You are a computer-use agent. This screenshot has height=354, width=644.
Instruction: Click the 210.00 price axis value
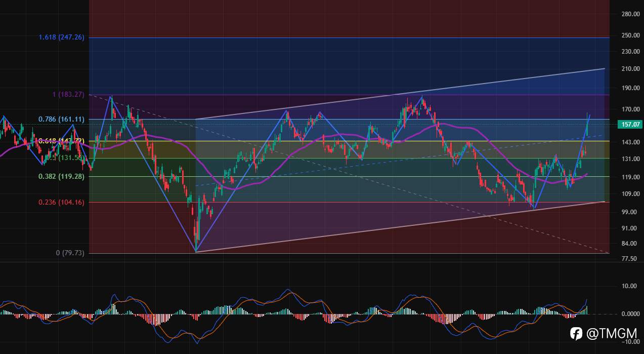(x=630, y=69)
